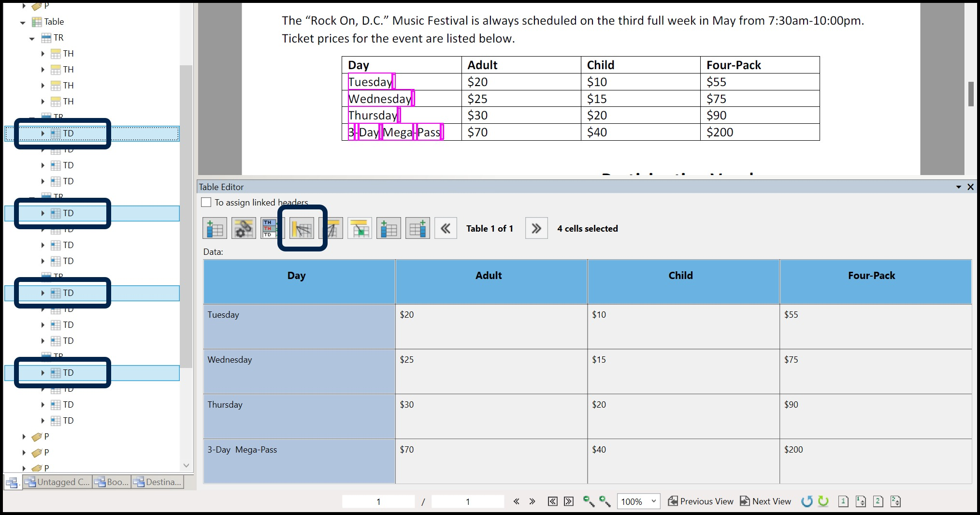
Task: Click the Next View button
Action: [x=765, y=501]
